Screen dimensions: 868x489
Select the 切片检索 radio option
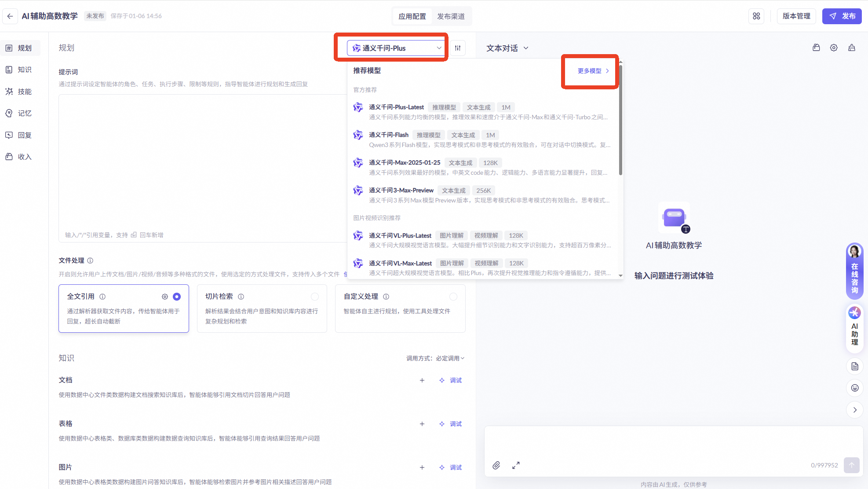pyautogui.click(x=315, y=297)
